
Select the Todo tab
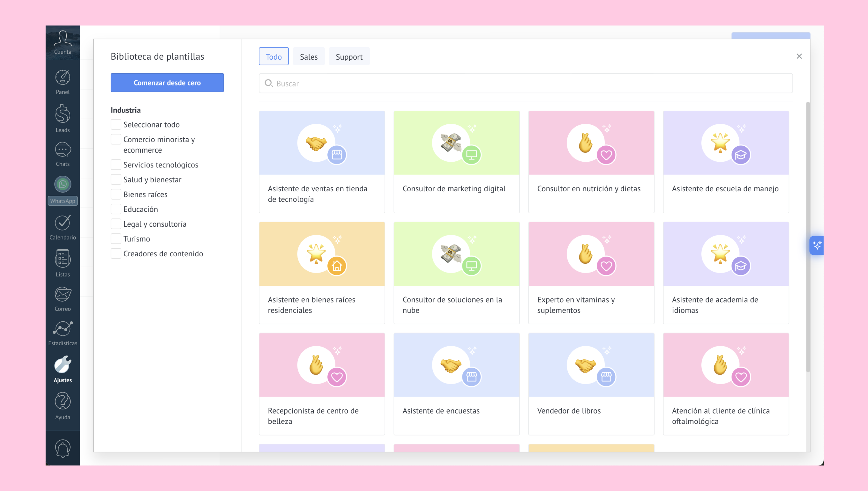coord(274,57)
